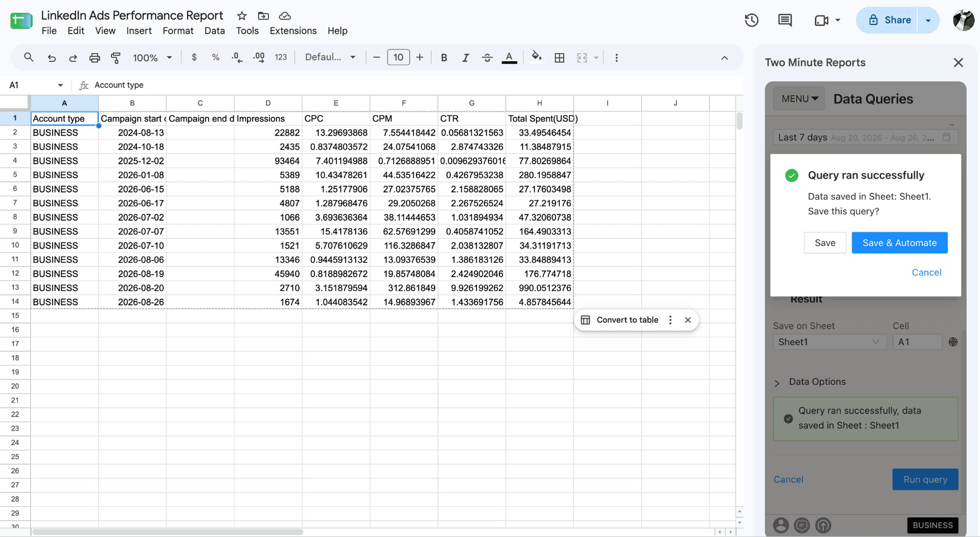The width and height of the screenshot is (980, 537).
Task: Toggle strikethrough formatting
Action: click(x=487, y=58)
